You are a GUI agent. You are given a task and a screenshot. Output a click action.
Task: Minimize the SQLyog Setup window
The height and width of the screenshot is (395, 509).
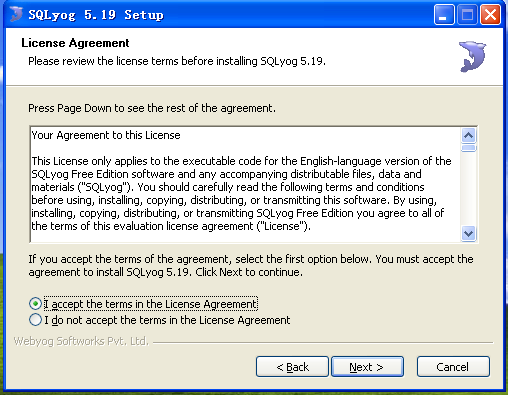444,15
